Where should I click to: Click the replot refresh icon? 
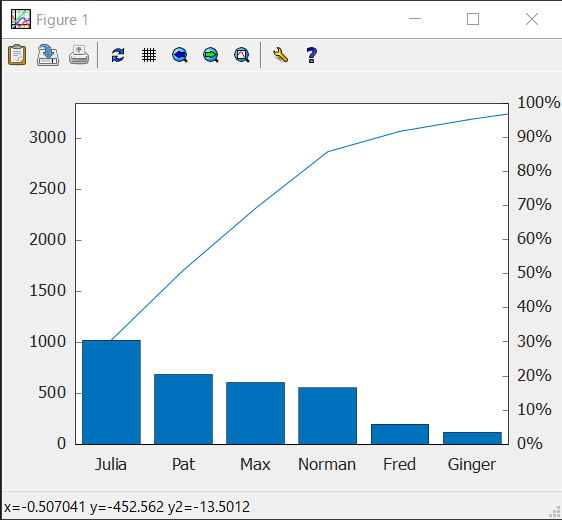(x=118, y=55)
